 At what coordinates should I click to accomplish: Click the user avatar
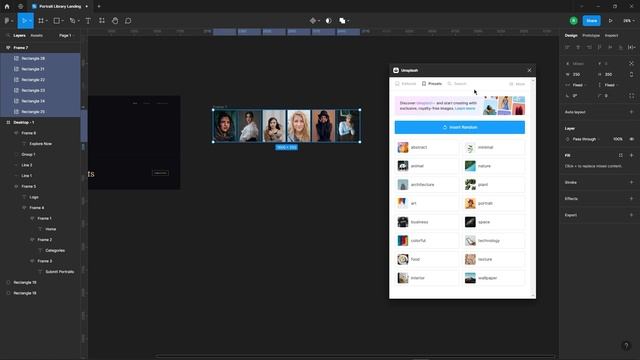coord(573,21)
